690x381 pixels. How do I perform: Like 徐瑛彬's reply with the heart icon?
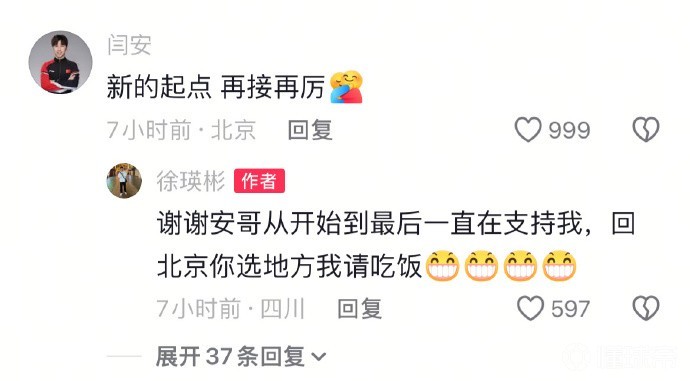click(x=530, y=308)
